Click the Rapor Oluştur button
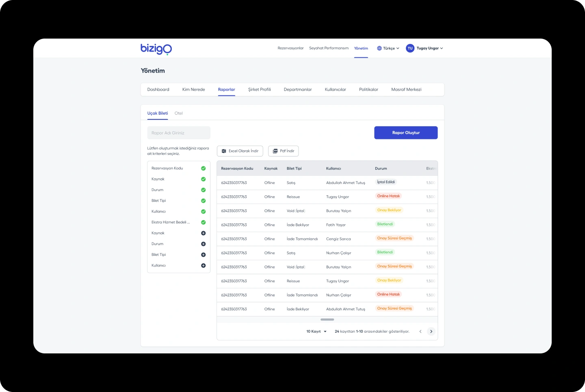 pyautogui.click(x=406, y=133)
